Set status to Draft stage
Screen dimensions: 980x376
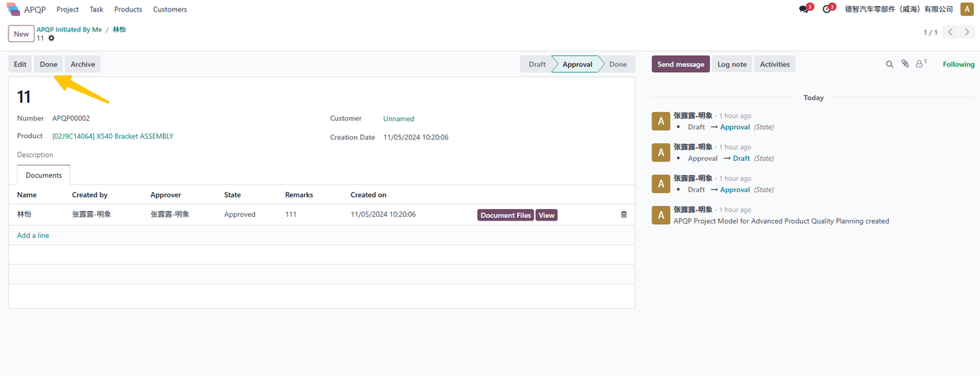[x=537, y=64]
